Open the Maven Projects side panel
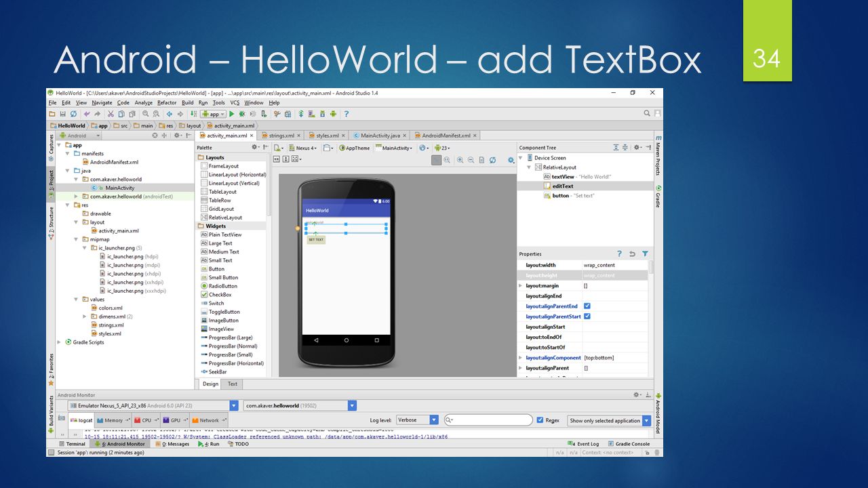The image size is (868, 488). [x=658, y=157]
